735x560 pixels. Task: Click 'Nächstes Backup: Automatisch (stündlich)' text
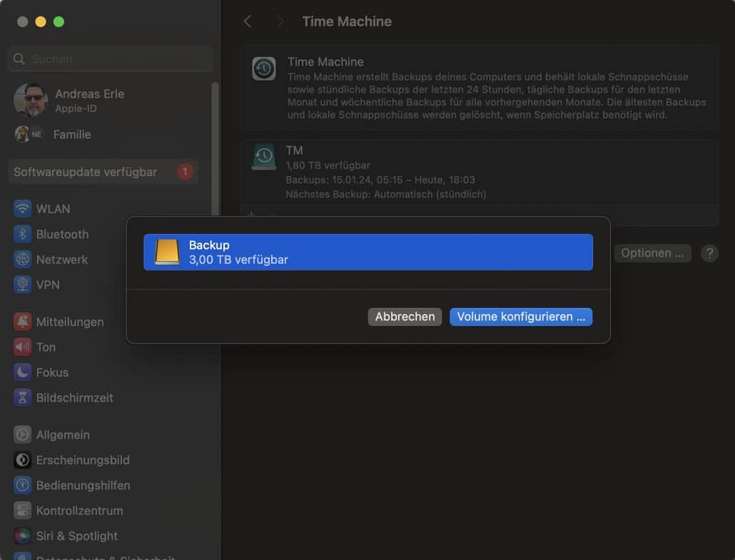[x=385, y=194]
